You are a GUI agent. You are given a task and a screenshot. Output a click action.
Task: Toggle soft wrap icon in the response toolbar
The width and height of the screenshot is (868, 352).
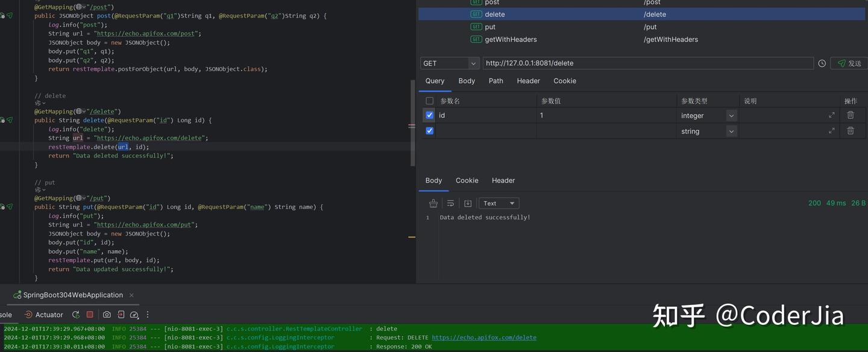450,203
